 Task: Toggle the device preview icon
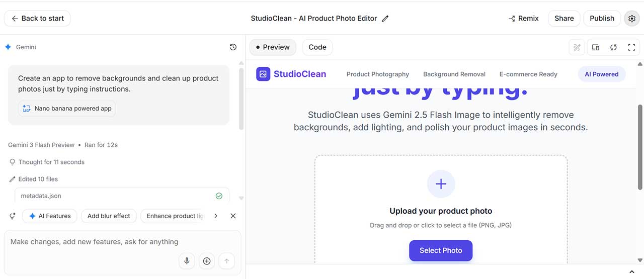click(595, 47)
